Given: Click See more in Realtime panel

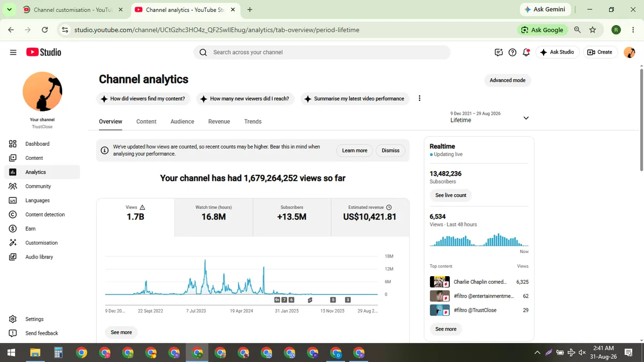Looking at the screenshot, I should pyautogui.click(x=446, y=329).
